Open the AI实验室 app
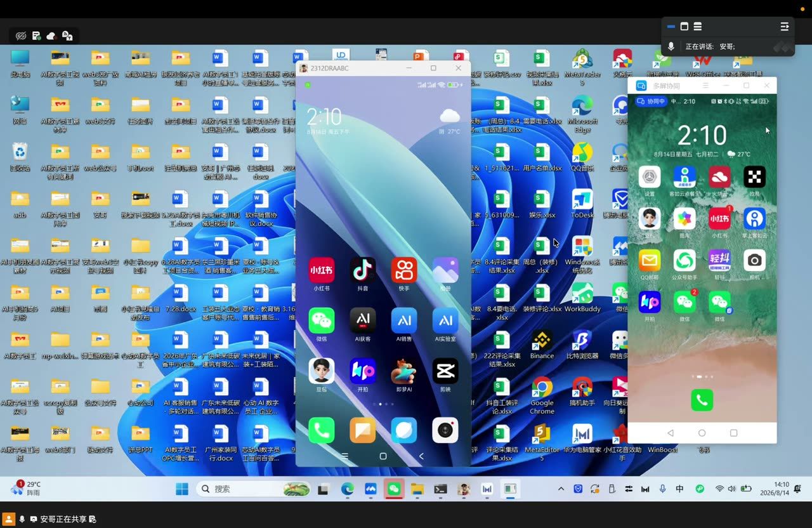 click(x=445, y=320)
